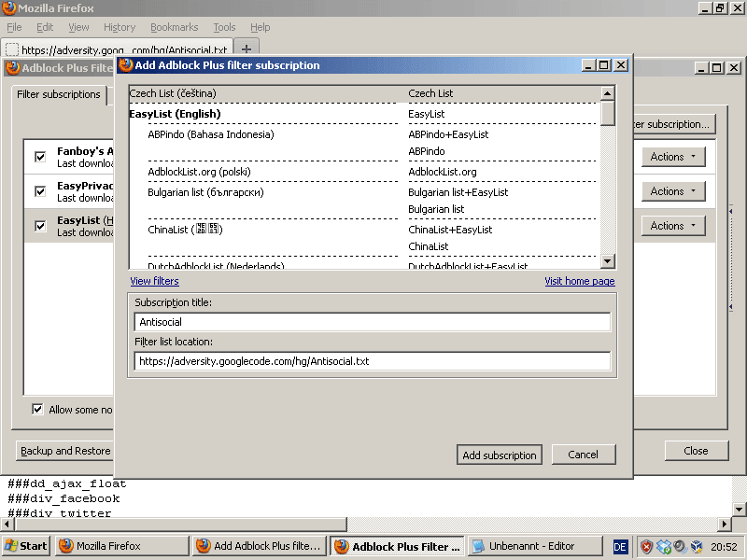The height and width of the screenshot is (560, 747).
Task: Click the ###div_facebook line in the page
Action: coord(63,498)
